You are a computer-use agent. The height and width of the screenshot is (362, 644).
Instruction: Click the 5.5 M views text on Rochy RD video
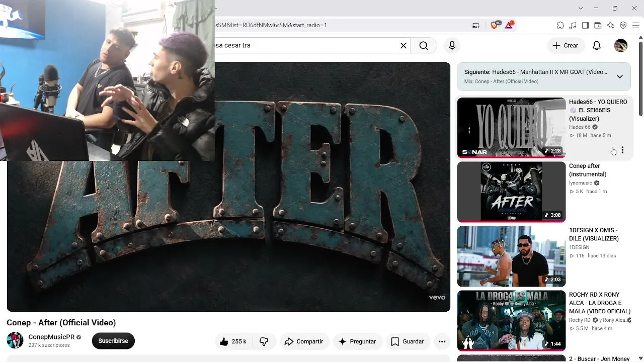[x=582, y=329]
